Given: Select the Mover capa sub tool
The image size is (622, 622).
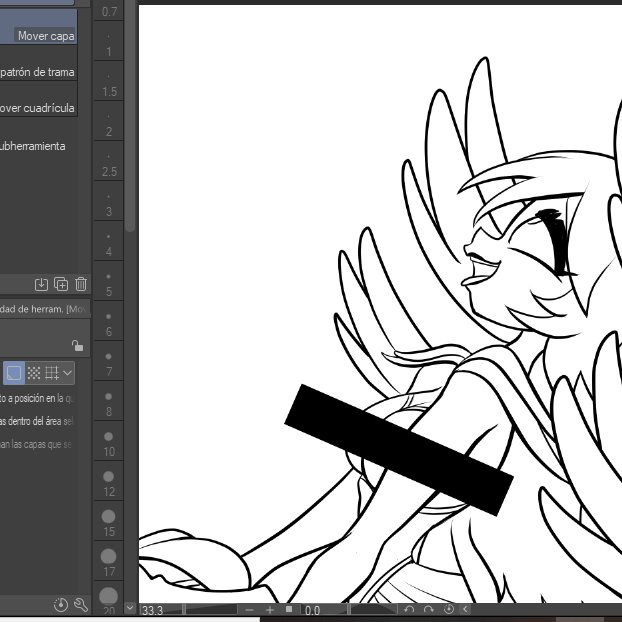Looking at the screenshot, I should [x=38, y=26].
